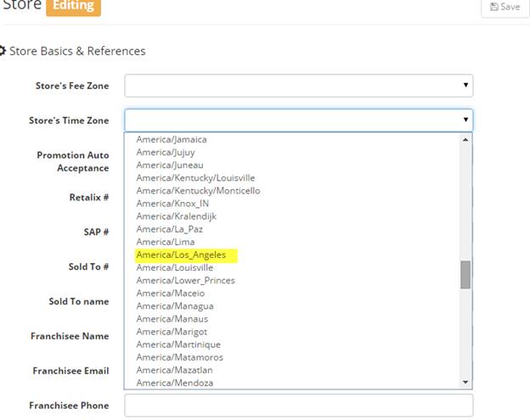Select America/La_Paz time zone

169,229
